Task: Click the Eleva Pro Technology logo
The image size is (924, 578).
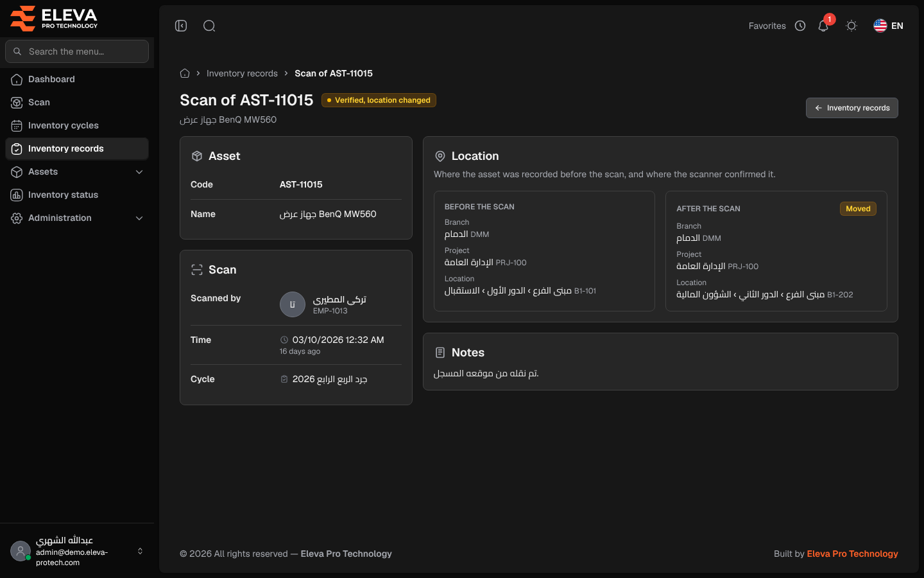Action: tap(54, 18)
